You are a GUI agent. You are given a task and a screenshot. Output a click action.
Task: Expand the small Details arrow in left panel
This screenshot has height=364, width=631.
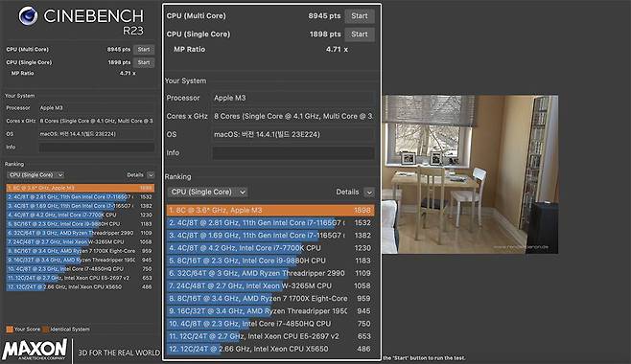pos(151,174)
